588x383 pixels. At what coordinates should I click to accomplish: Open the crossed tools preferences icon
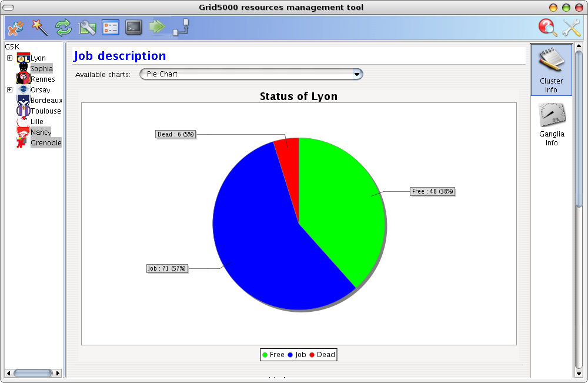572,28
